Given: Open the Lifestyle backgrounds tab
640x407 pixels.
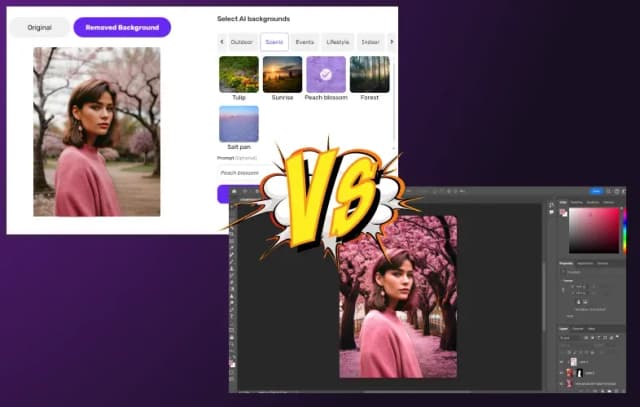Looking at the screenshot, I should [x=338, y=42].
